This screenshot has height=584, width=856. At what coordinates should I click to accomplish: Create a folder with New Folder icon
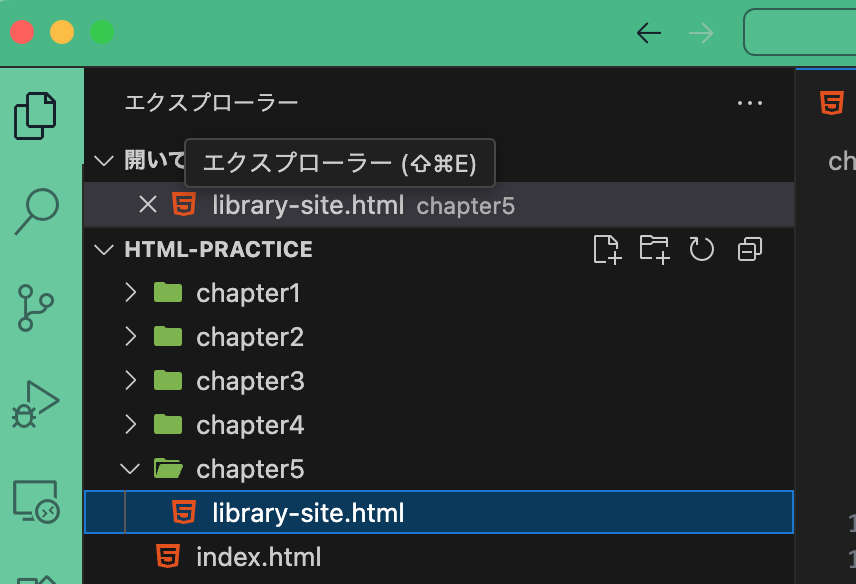coord(654,249)
